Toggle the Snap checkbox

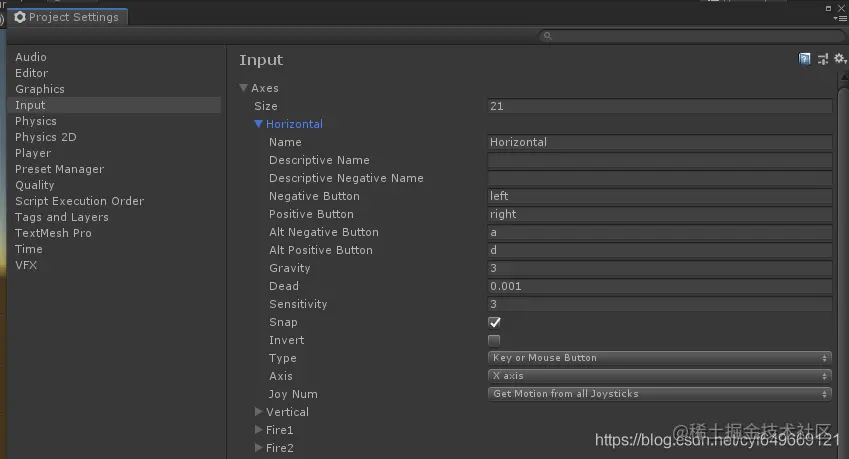coord(494,323)
